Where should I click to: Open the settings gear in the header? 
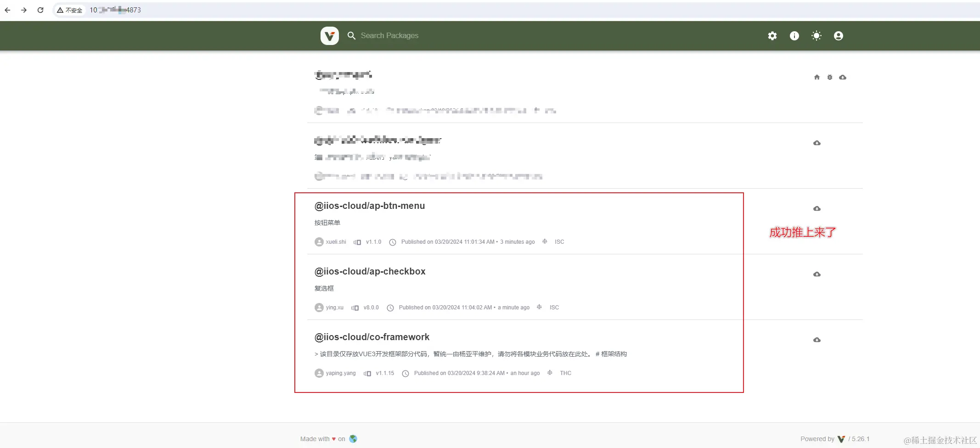[772, 36]
